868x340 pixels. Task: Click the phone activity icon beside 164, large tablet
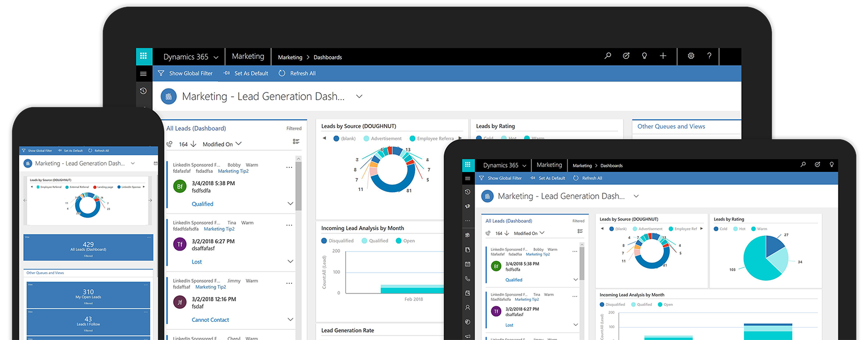click(169, 144)
